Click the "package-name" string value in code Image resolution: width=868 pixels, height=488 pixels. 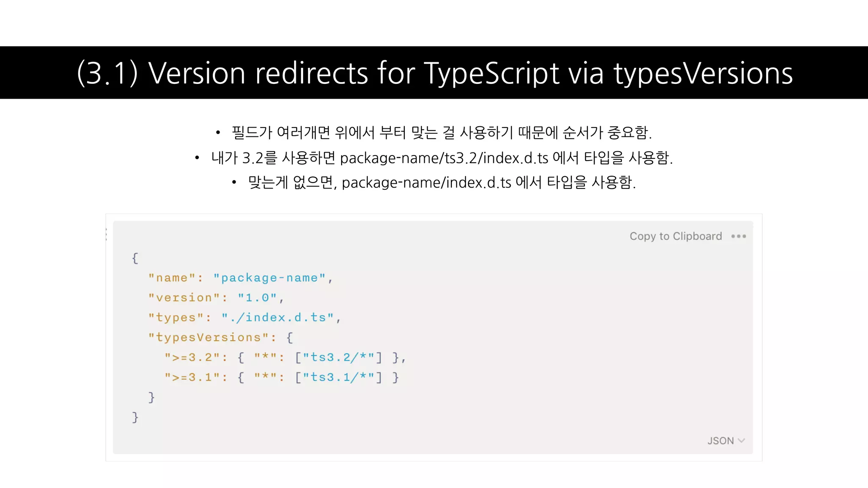[269, 278]
